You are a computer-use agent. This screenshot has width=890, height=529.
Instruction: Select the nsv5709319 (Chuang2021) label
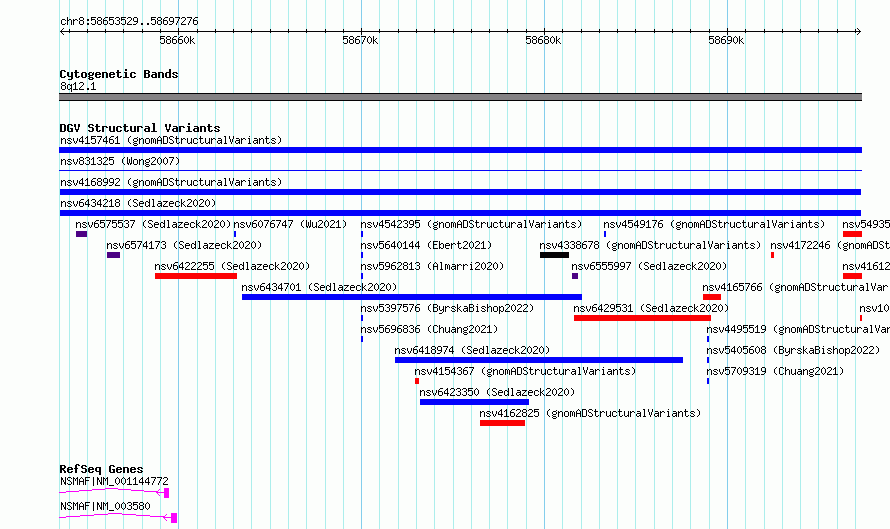pos(775,371)
